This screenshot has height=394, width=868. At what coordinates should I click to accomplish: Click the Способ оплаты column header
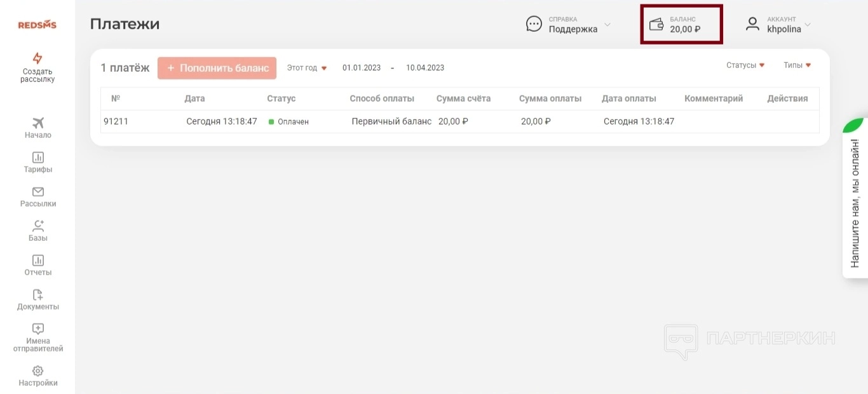pyautogui.click(x=382, y=98)
